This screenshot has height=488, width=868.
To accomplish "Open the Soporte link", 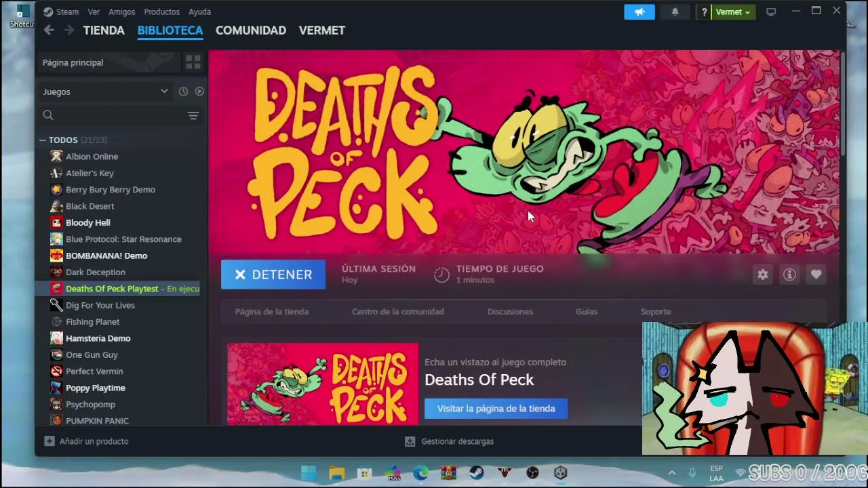I will coord(656,312).
